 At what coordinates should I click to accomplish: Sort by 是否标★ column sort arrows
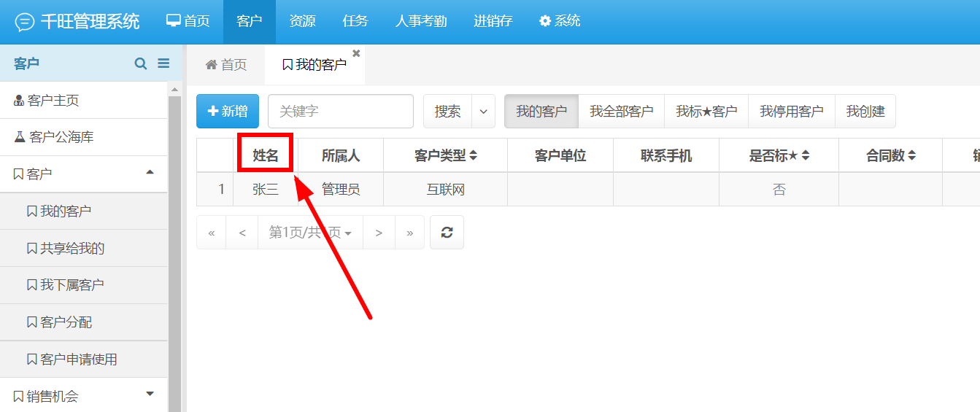pos(805,155)
